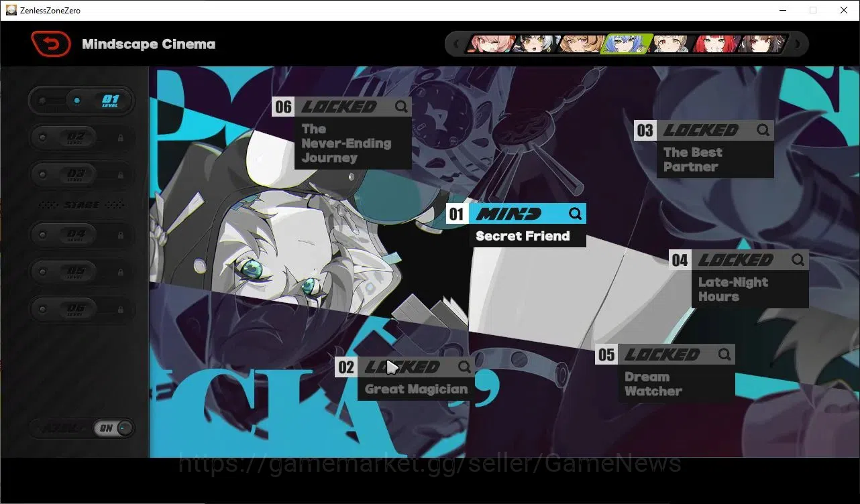
Task: Click the 06 number badge by Never-Ending Journey
Action: tap(283, 107)
